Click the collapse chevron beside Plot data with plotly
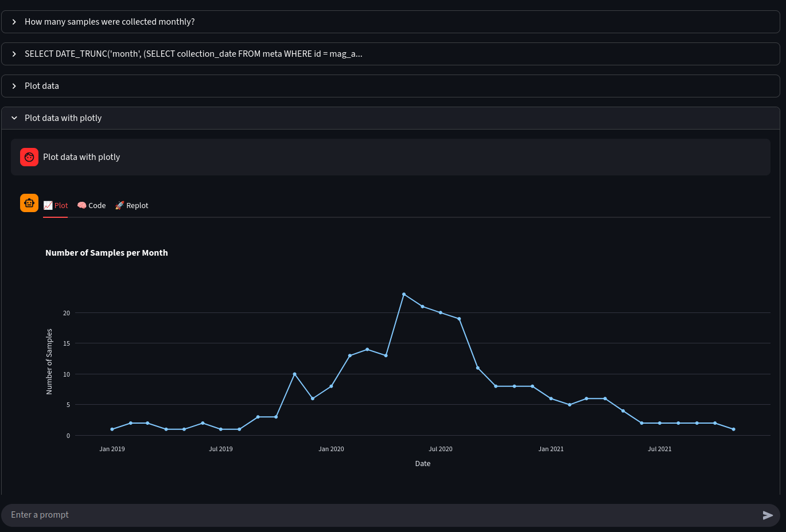Image resolution: width=786 pixels, height=532 pixels. tap(14, 118)
